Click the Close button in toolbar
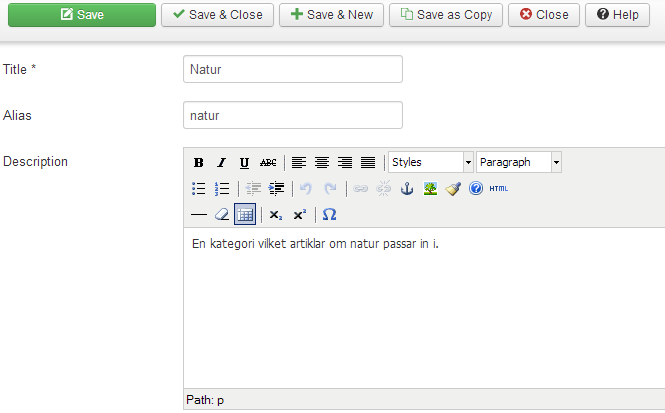Screen dimensions: 665x413 [544, 15]
